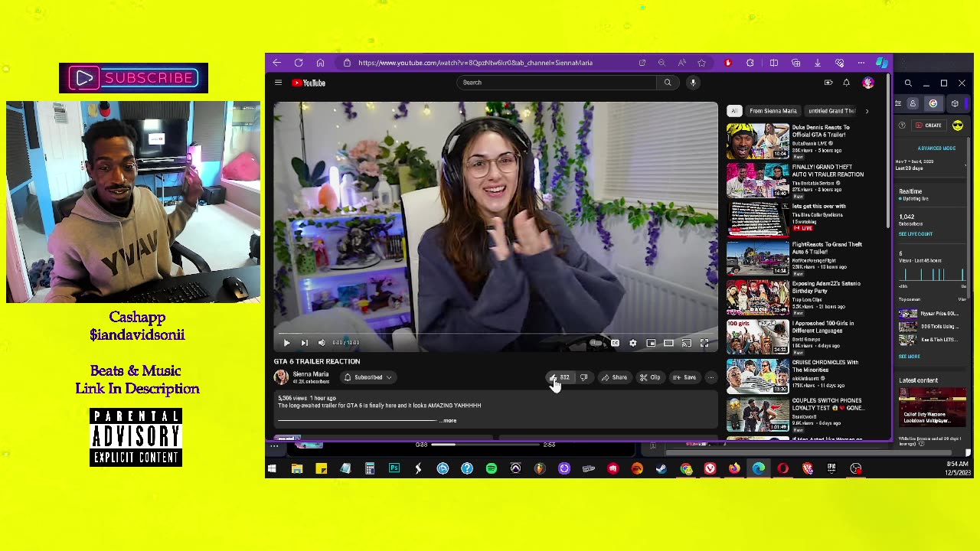Screen dimensions: 980x551
Task: Go to YouTube home via logo
Action: coord(309,83)
